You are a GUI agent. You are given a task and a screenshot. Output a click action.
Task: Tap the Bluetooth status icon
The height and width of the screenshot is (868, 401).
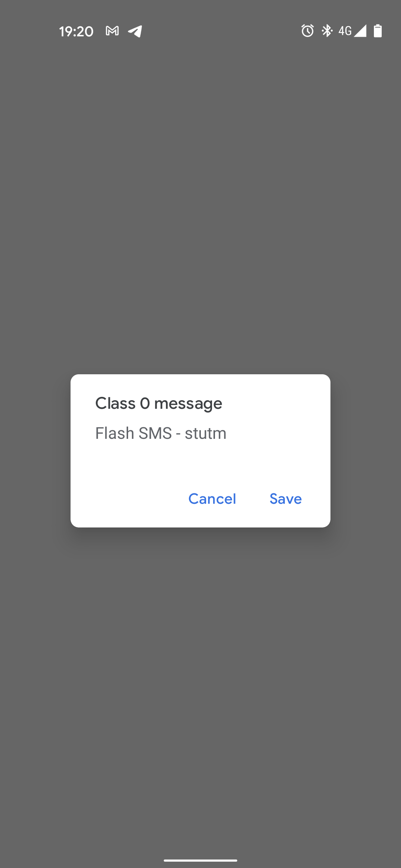pyautogui.click(x=327, y=31)
